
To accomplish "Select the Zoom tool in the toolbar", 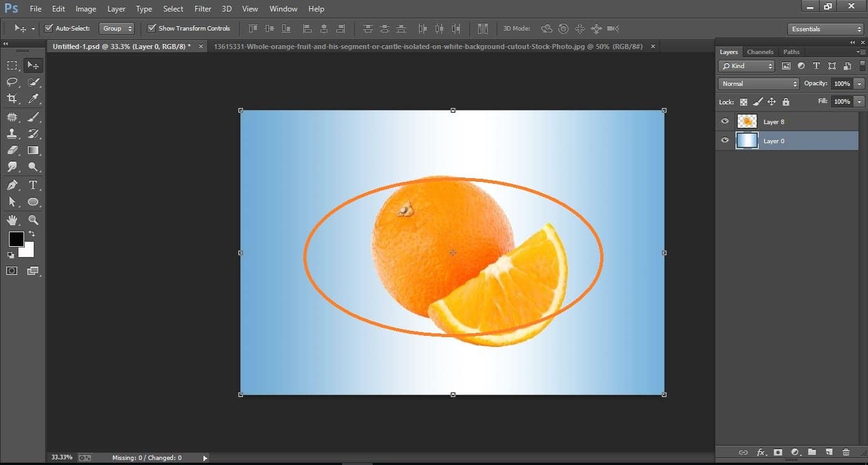I will click(x=33, y=219).
